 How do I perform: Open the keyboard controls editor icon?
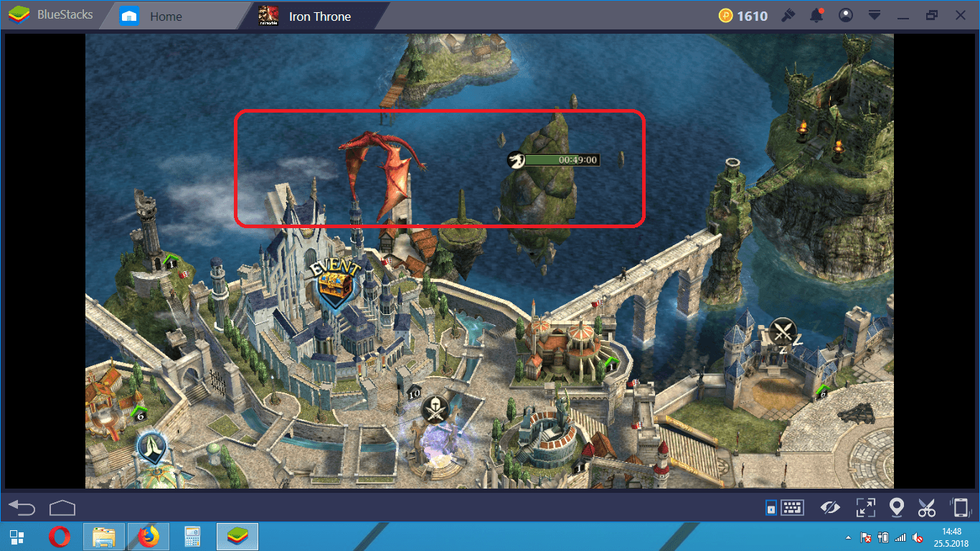(793, 508)
